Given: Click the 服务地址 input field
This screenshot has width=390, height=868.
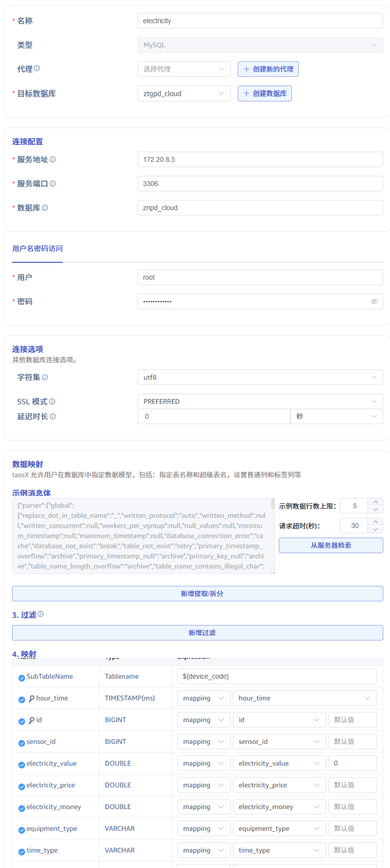Looking at the screenshot, I should (x=260, y=159).
